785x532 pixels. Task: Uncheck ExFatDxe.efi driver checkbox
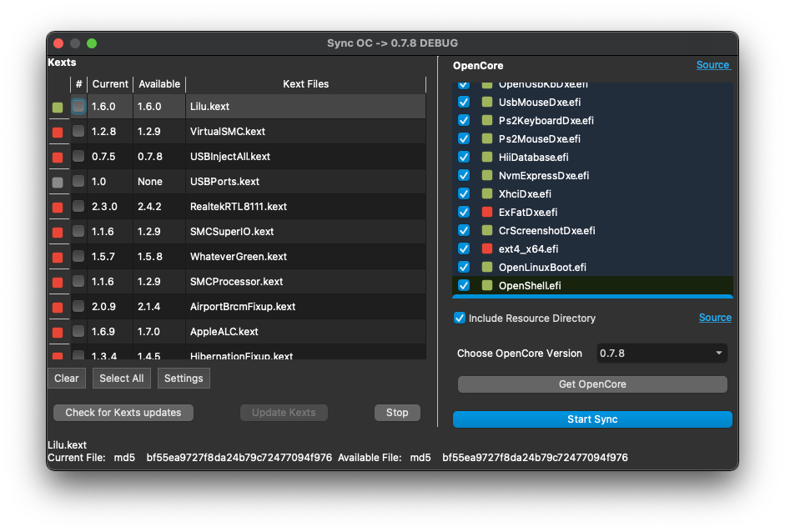click(x=464, y=212)
